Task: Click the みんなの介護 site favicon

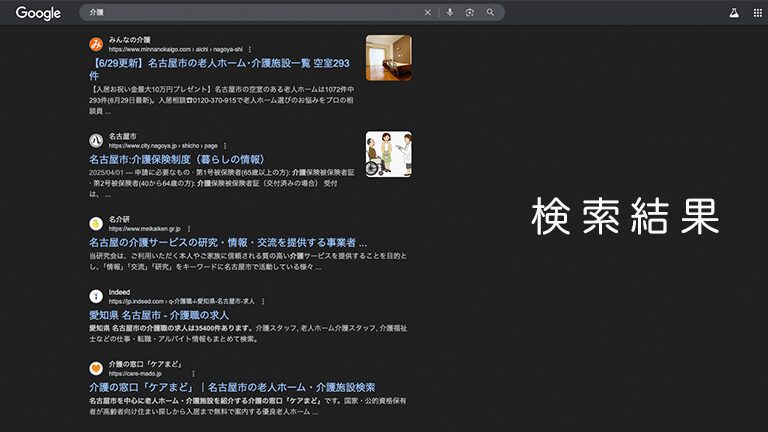Action: pos(96,44)
